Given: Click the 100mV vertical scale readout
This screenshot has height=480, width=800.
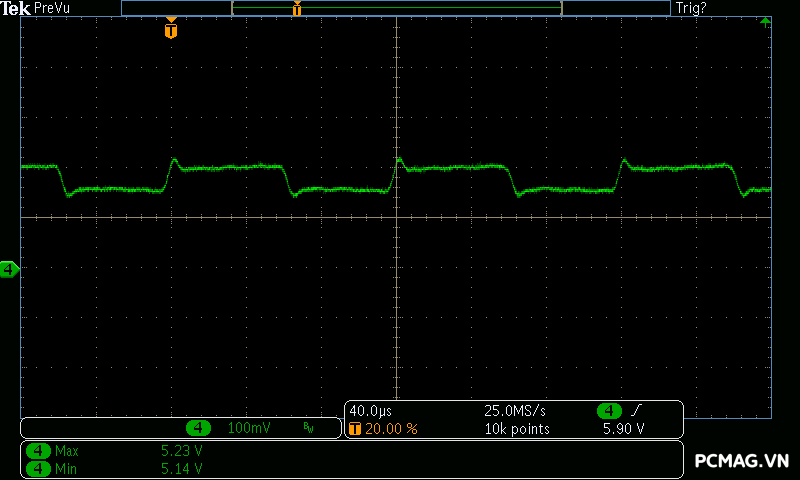Looking at the screenshot, I should 249,427.
